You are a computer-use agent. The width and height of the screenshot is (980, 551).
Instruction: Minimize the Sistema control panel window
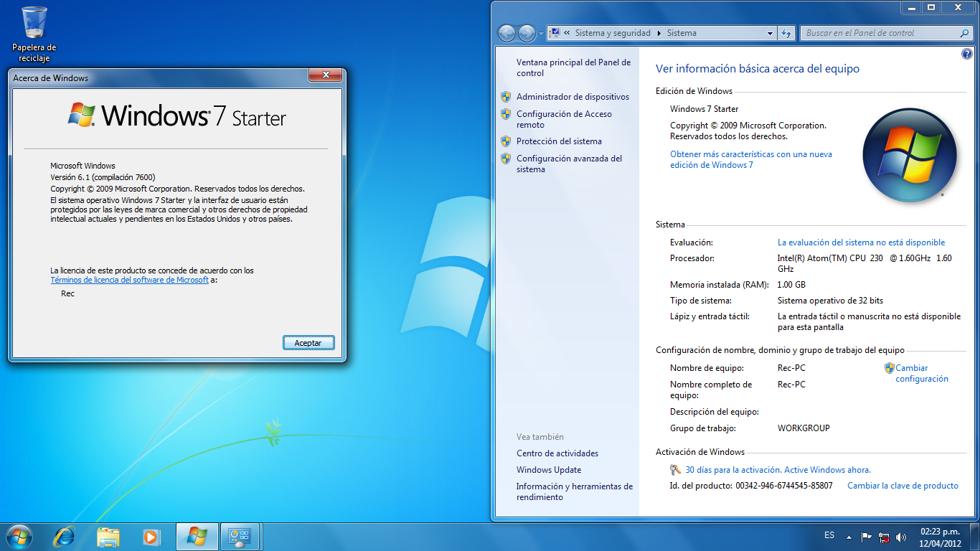[911, 7]
